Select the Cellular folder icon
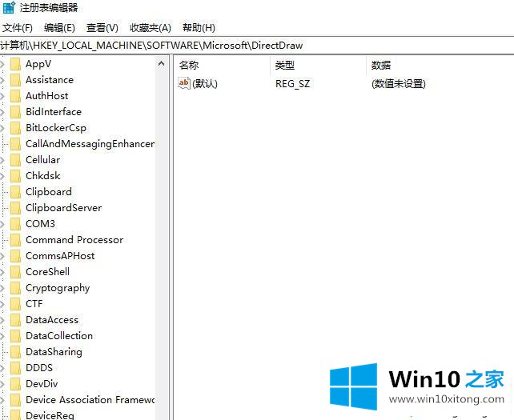 [x=15, y=160]
